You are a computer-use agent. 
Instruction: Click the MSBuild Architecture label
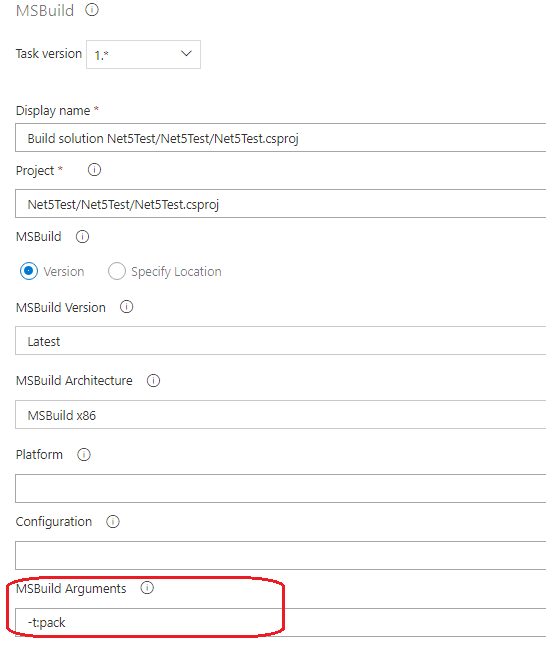click(74, 381)
